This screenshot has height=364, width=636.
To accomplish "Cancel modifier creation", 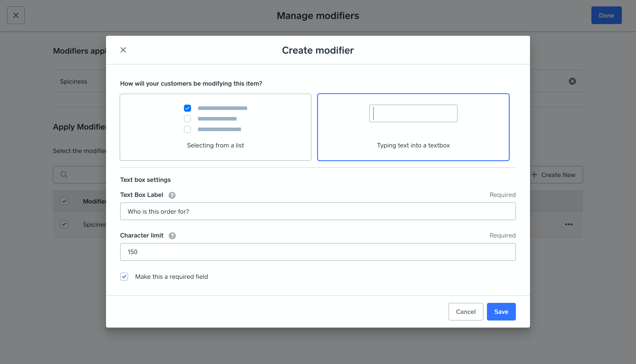I will point(466,311).
